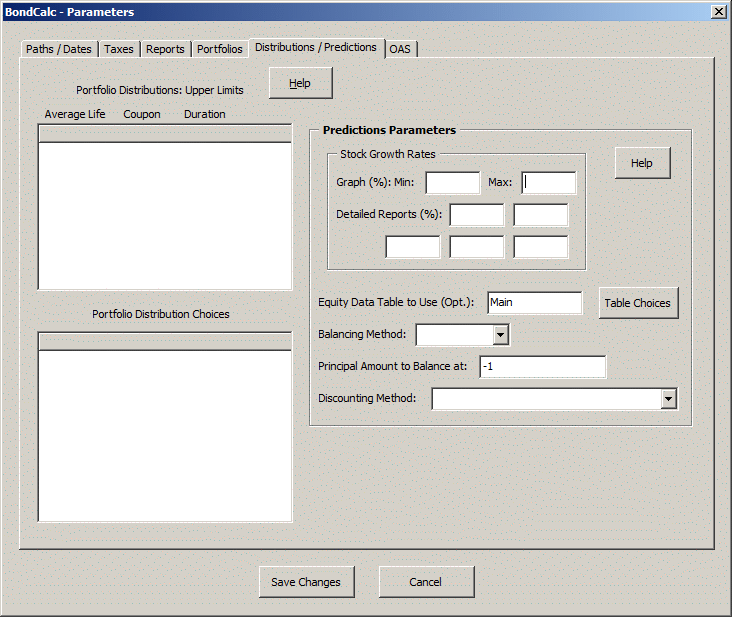Select the Principal Amount to Balance field
Image resolution: width=732 pixels, height=617 pixels.
point(542,367)
